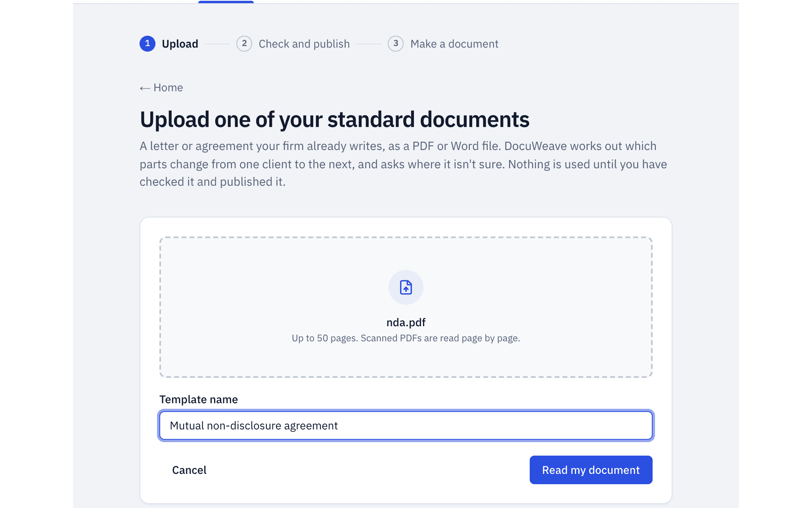Click the Template name label
Image resolution: width=812 pixels, height=508 pixels.
[x=199, y=399]
